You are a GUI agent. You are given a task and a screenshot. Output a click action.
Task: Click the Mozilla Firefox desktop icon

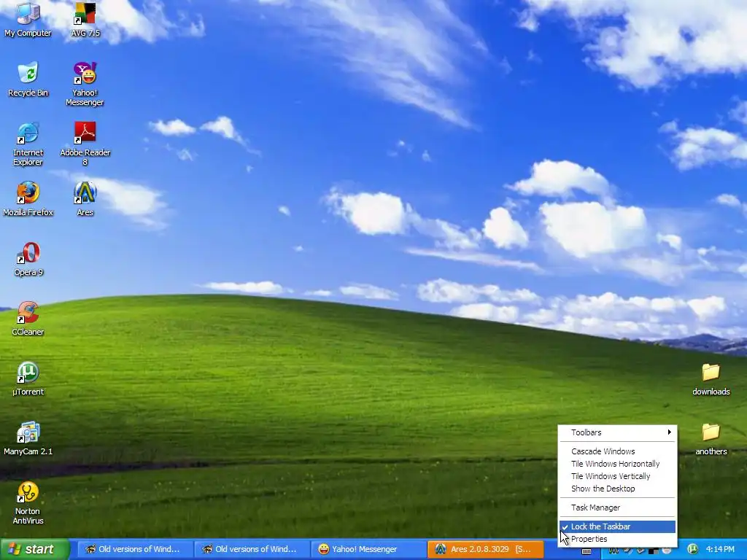pyautogui.click(x=28, y=198)
